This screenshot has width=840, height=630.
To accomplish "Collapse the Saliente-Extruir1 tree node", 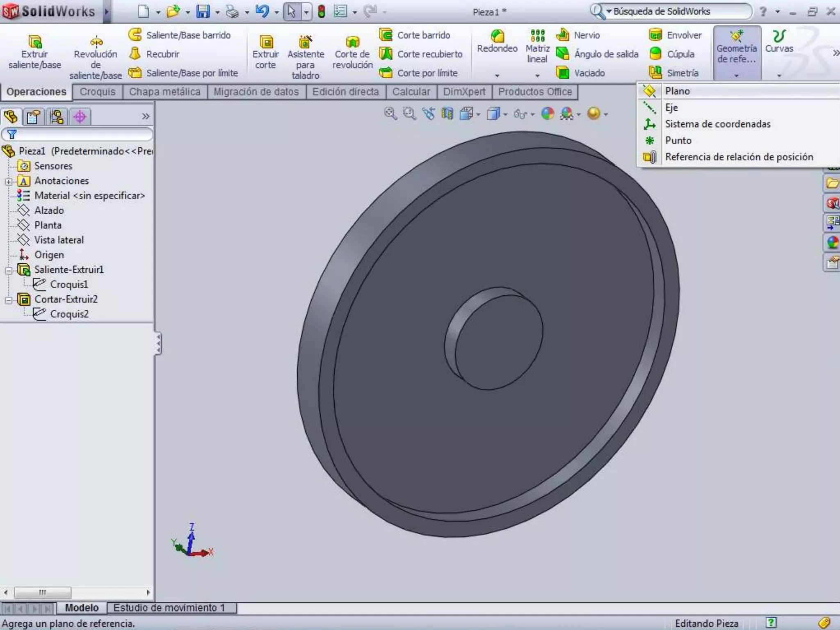I will [x=9, y=270].
